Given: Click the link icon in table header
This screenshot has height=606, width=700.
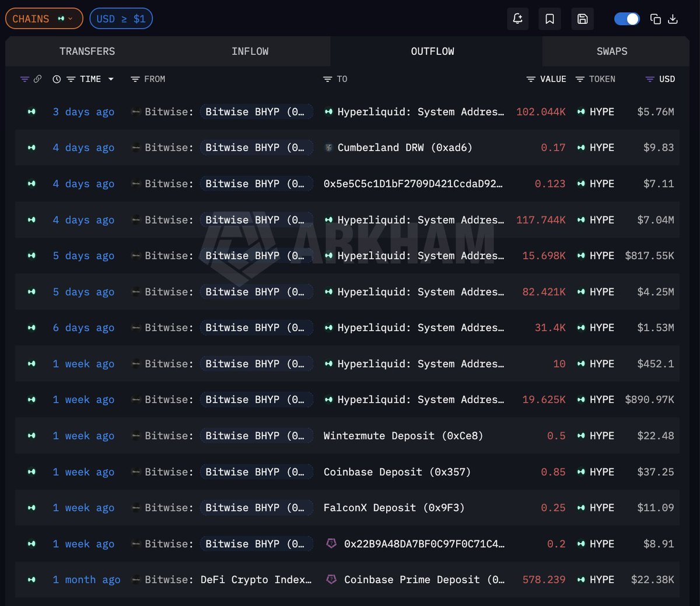Looking at the screenshot, I should 37,79.
